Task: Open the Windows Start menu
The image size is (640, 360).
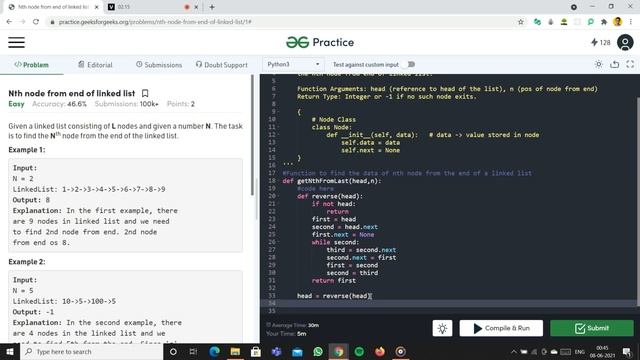Action: point(10,351)
